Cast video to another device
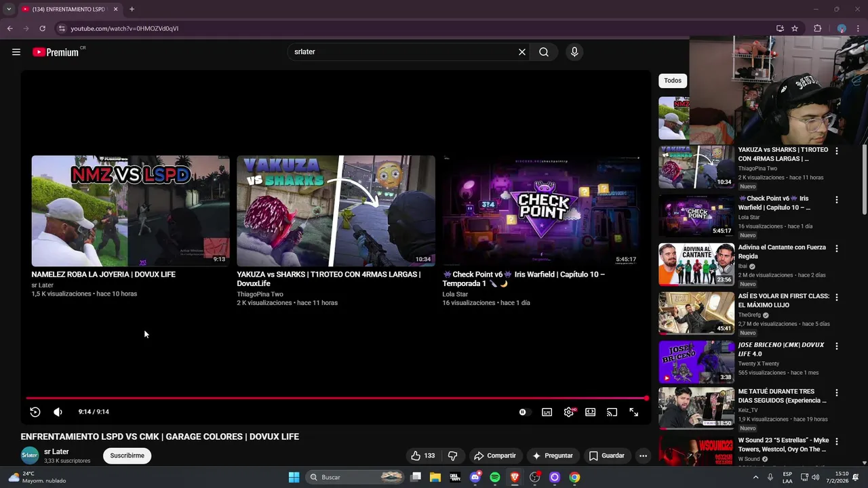Image resolution: width=868 pixels, height=488 pixels. (x=612, y=412)
